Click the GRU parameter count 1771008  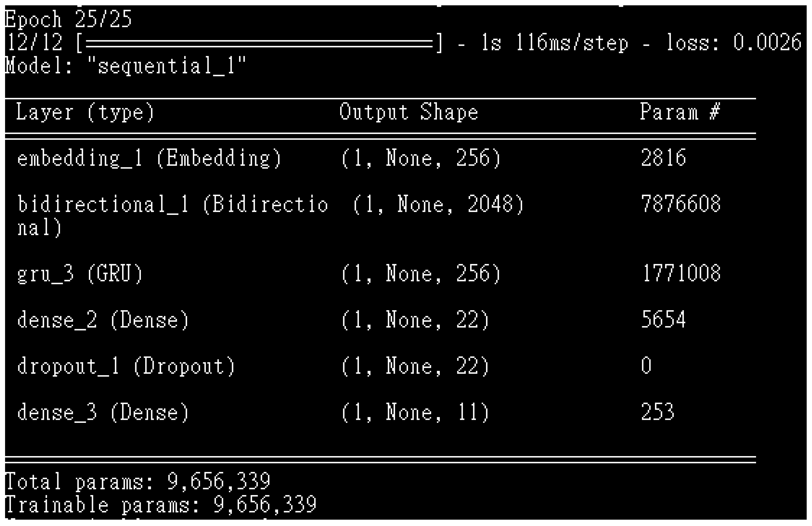click(681, 273)
